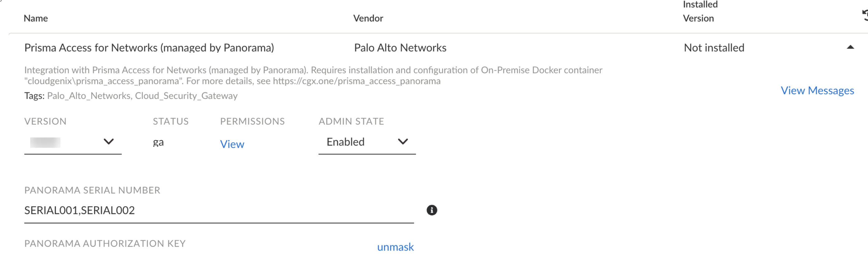Select the Prisma Access for Networks row title

149,48
